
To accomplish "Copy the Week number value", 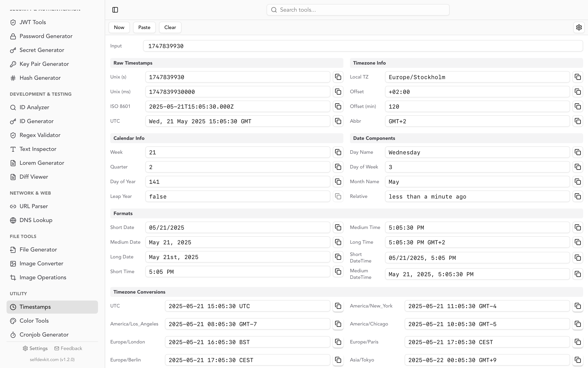I will (x=338, y=152).
